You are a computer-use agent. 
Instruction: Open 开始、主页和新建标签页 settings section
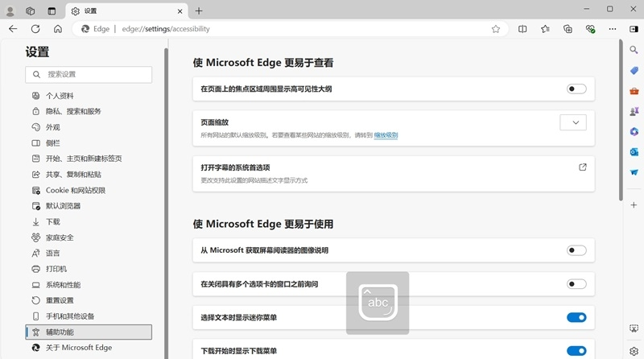(x=89, y=159)
